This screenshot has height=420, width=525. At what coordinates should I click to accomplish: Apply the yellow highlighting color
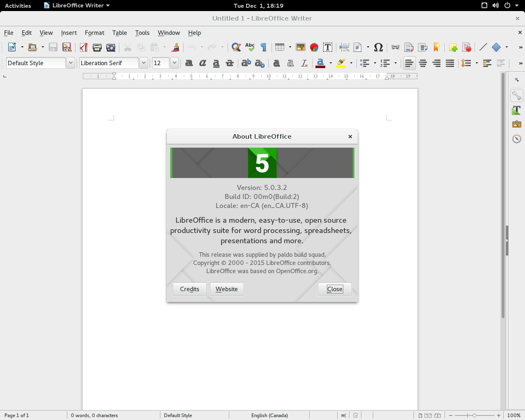tap(341, 63)
